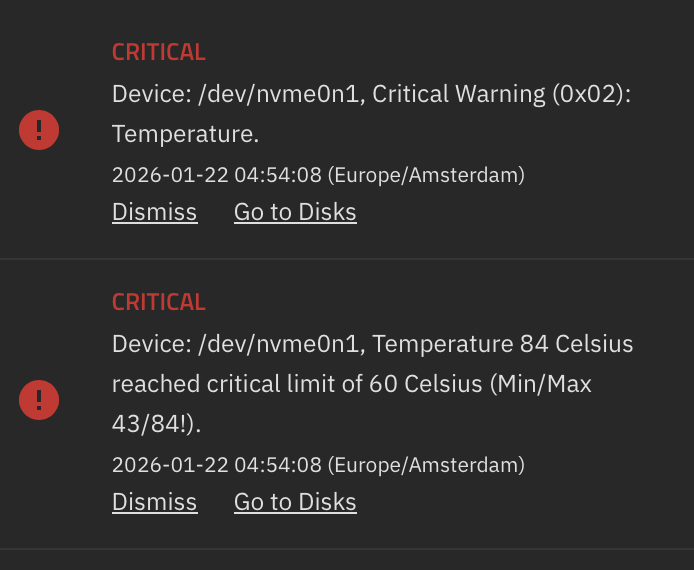Image resolution: width=694 pixels, height=570 pixels.
Task: Open Go to Disks under the 84 Celsius alert
Action: click(x=295, y=502)
